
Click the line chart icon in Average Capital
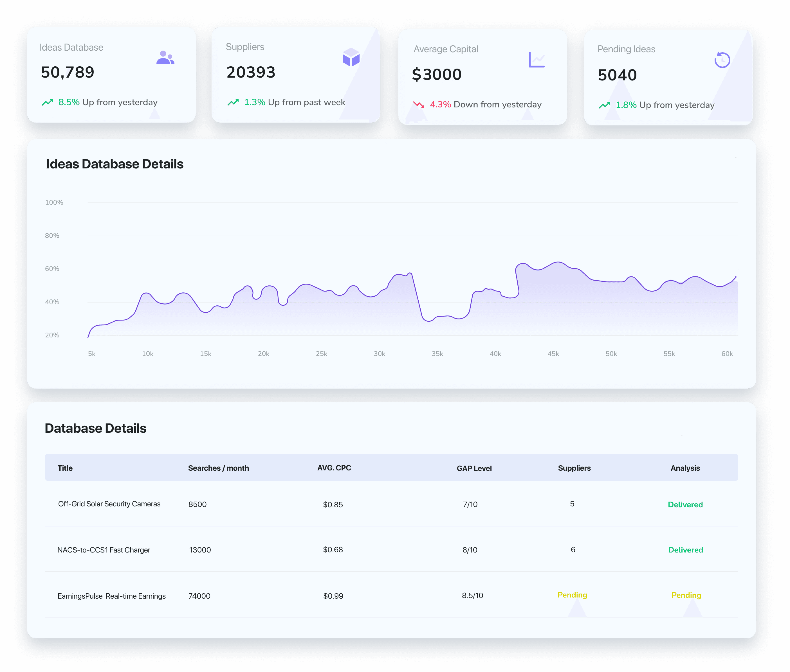[x=537, y=60]
